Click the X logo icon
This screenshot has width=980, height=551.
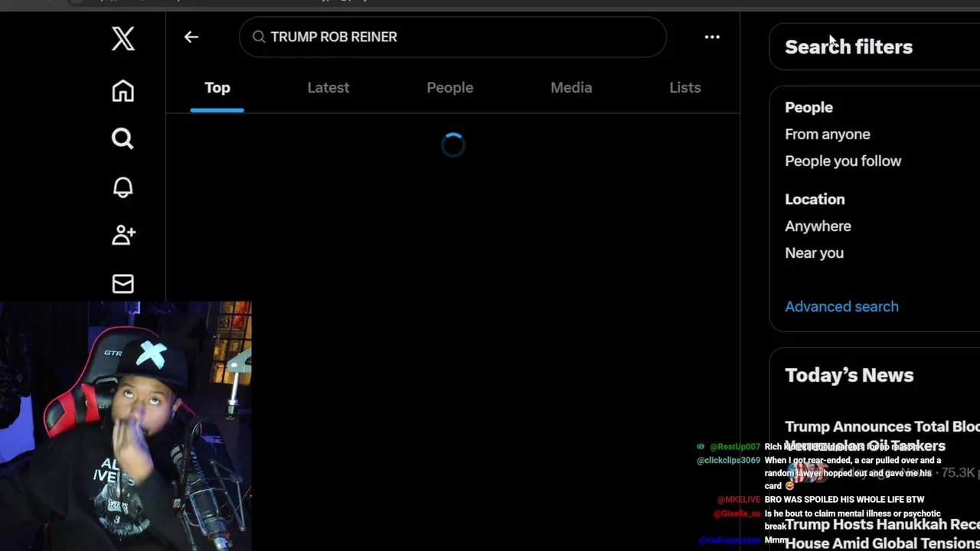pyautogui.click(x=122, y=38)
